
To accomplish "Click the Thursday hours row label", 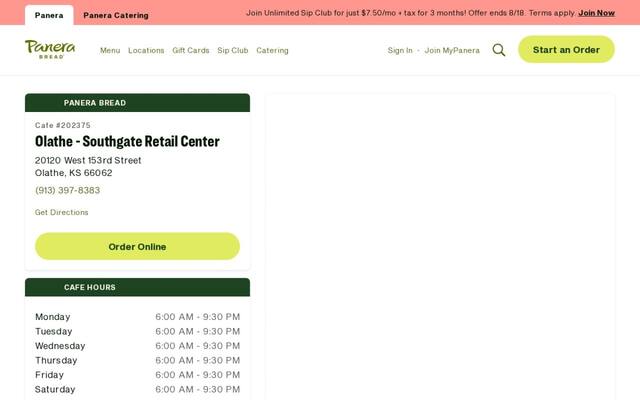I will point(56,360).
